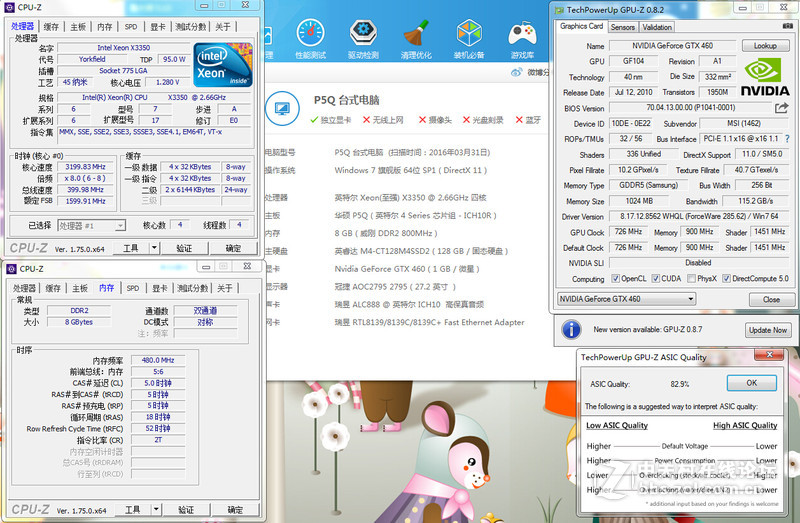The image size is (800, 523).
Task: Click the 光盘刻录 status item
Action: tap(483, 120)
